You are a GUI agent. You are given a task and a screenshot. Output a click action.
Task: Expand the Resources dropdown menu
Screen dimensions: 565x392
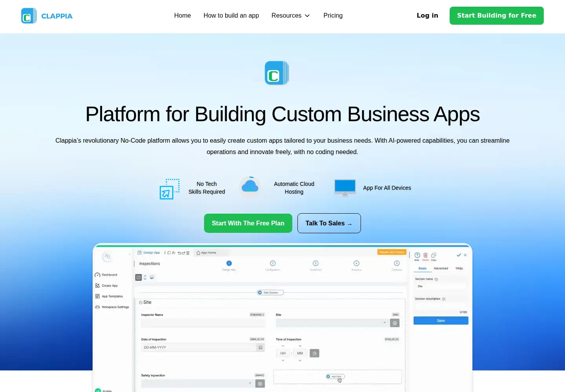coord(291,16)
